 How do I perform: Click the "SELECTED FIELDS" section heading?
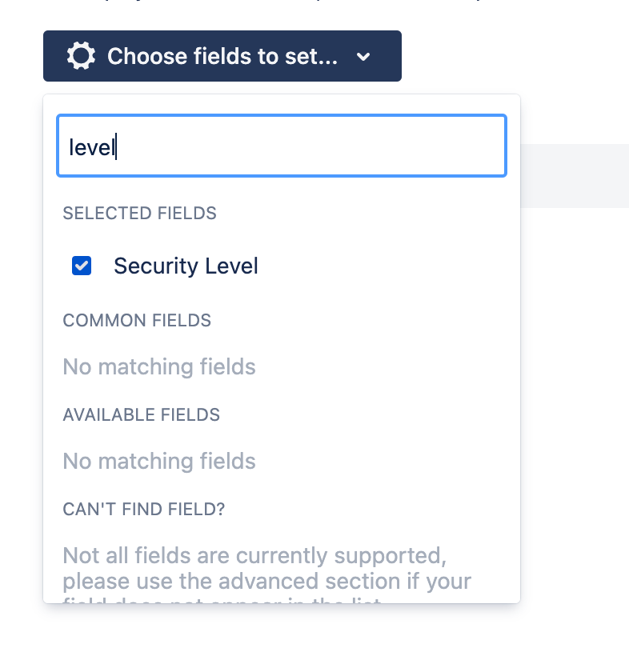pos(139,214)
